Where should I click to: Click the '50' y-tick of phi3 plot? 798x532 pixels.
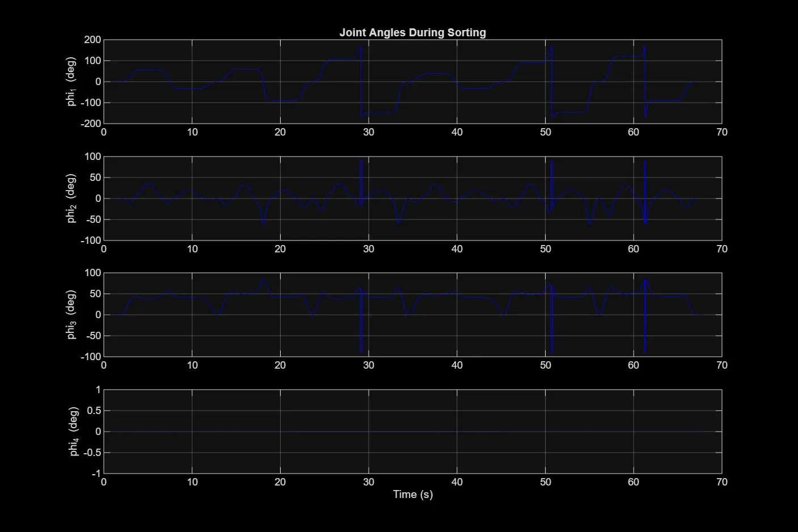95,294
